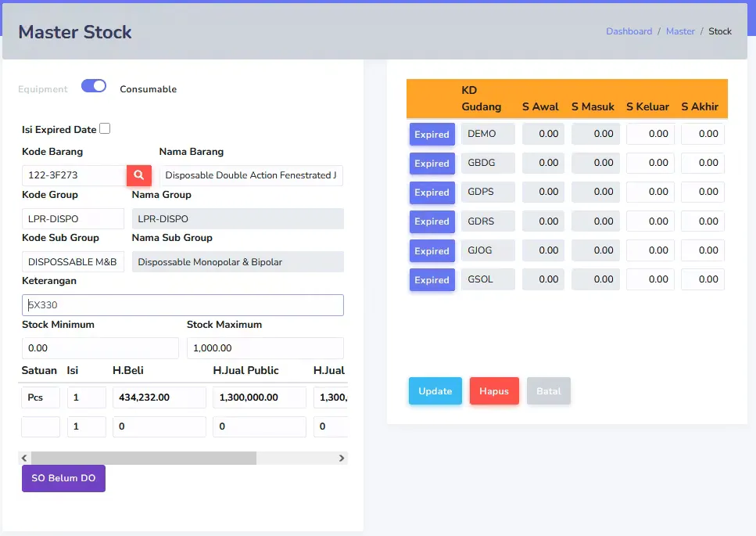The height and width of the screenshot is (536, 756).
Task: Click Expired button for GJOG warehouse
Action: point(432,251)
